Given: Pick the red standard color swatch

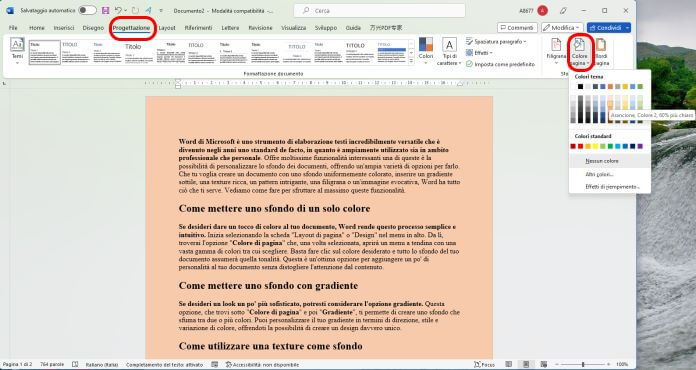Looking at the screenshot, I should click(x=580, y=146).
